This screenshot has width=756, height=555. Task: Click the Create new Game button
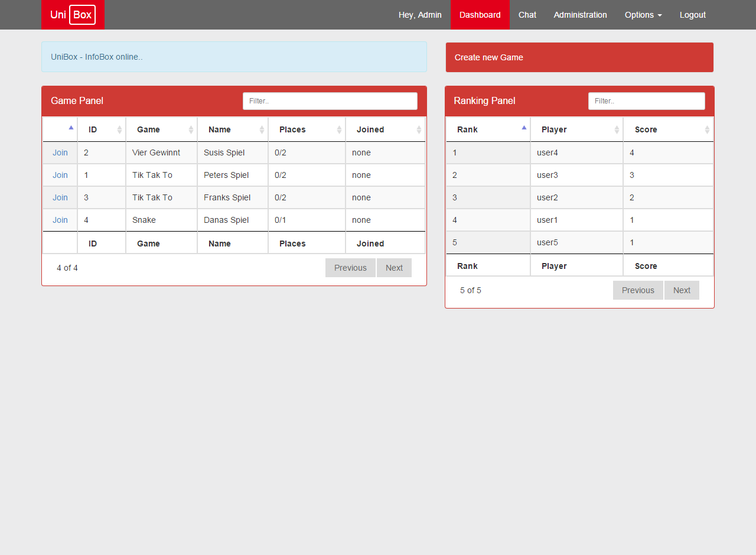click(579, 57)
